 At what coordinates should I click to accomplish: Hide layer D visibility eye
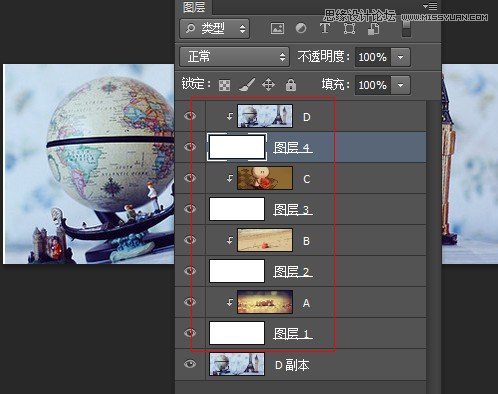190,116
